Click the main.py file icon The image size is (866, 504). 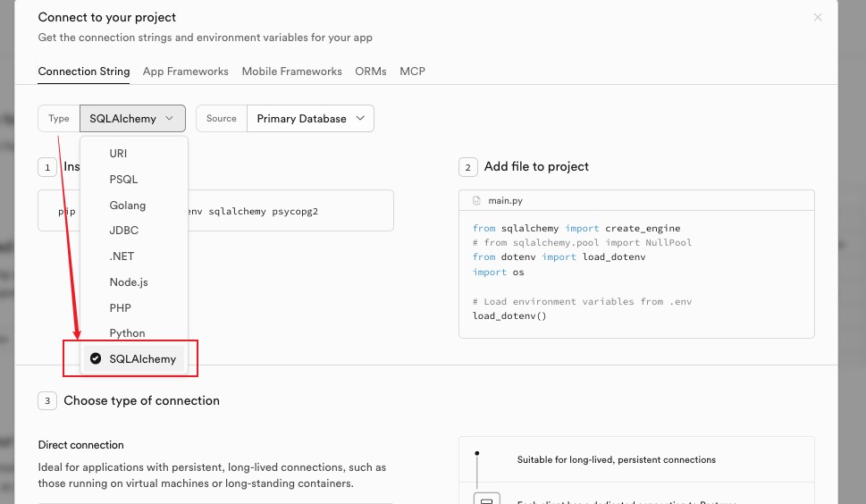click(476, 201)
